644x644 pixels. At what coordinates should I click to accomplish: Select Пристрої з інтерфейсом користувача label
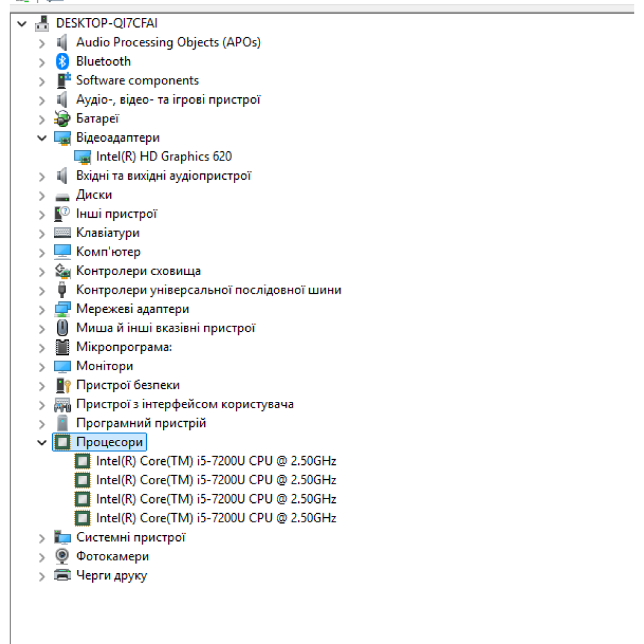click(x=185, y=404)
